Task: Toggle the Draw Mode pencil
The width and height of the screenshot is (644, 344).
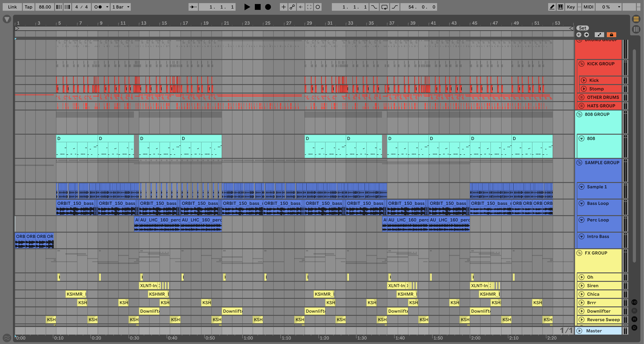Action: click(x=552, y=7)
